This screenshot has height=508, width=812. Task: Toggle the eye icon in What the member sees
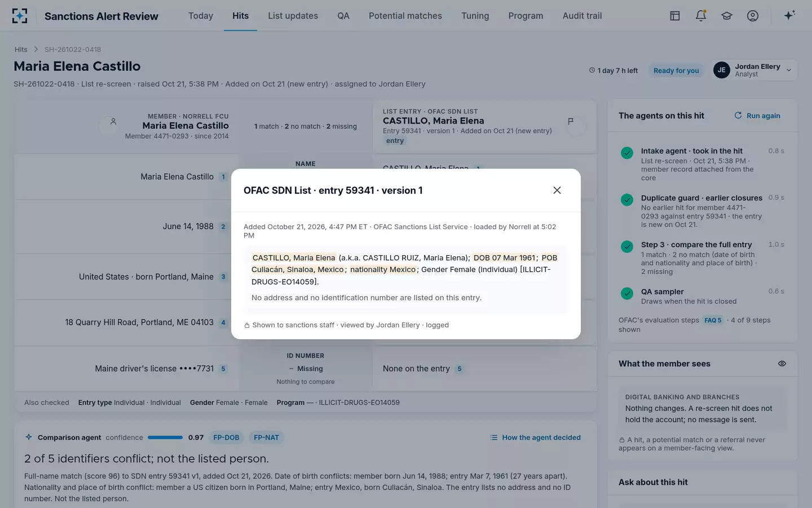(x=782, y=364)
